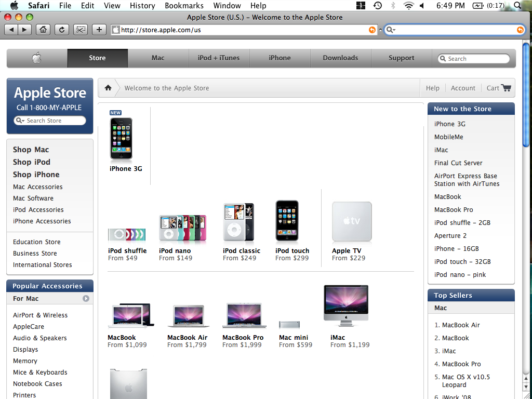Viewport: 532px width, 399px height.
Task: Open MacBook Pro product name link
Action: [243, 338]
